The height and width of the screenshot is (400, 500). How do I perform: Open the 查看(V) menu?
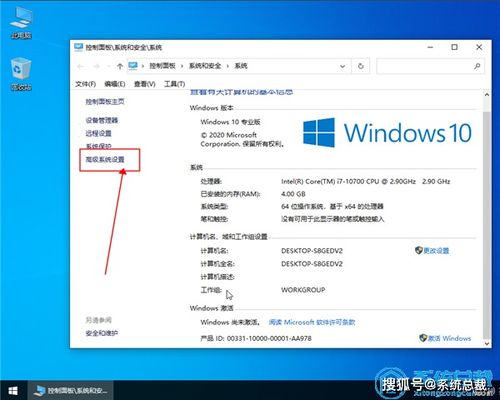coord(145,84)
